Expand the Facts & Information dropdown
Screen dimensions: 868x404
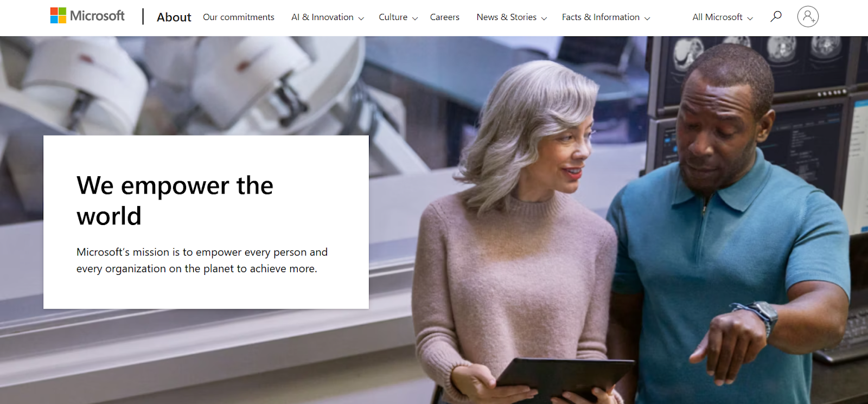pyautogui.click(x=605, y=17)
